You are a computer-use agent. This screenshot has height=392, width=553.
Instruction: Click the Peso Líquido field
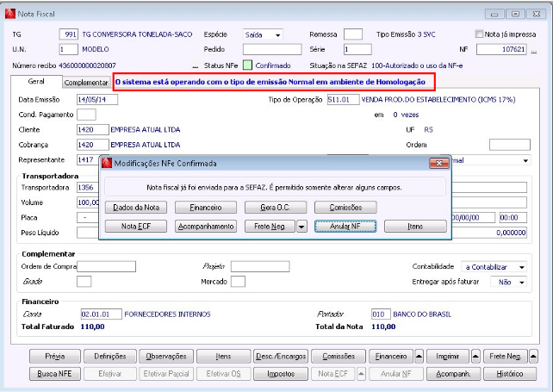[88, 233]
